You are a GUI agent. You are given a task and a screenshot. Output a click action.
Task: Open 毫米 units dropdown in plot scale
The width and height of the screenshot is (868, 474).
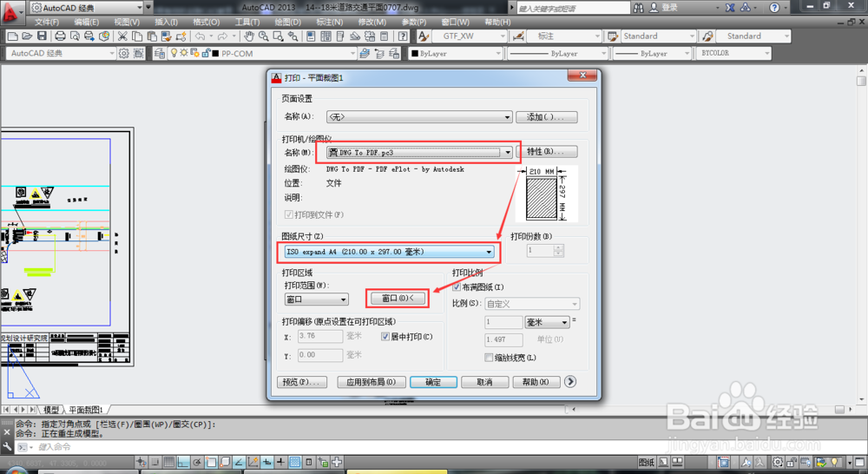tap(548, 322)
